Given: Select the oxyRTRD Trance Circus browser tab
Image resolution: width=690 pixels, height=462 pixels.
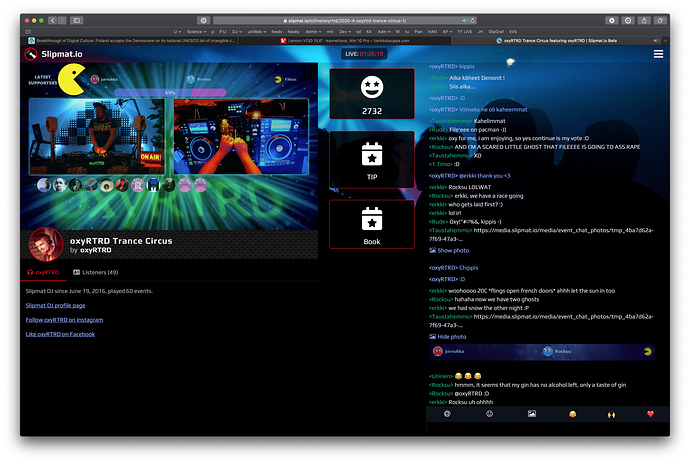Looking at the screenshot, I should click(557, 40).
